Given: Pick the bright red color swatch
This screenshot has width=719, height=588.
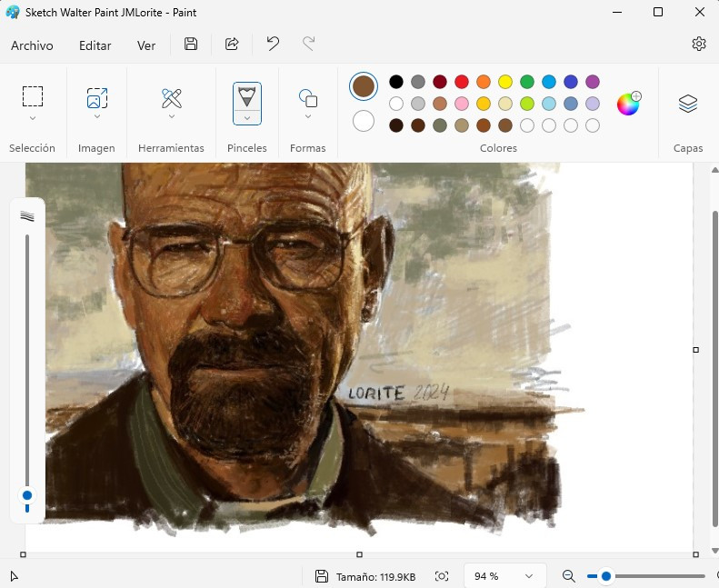Looking at the screenshot, I should point(462,82).
